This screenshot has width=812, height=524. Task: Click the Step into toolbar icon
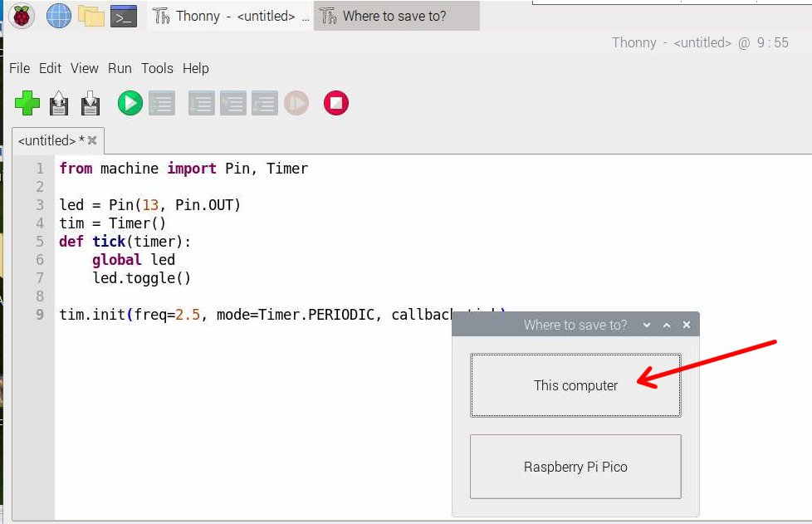click(233, 103)
